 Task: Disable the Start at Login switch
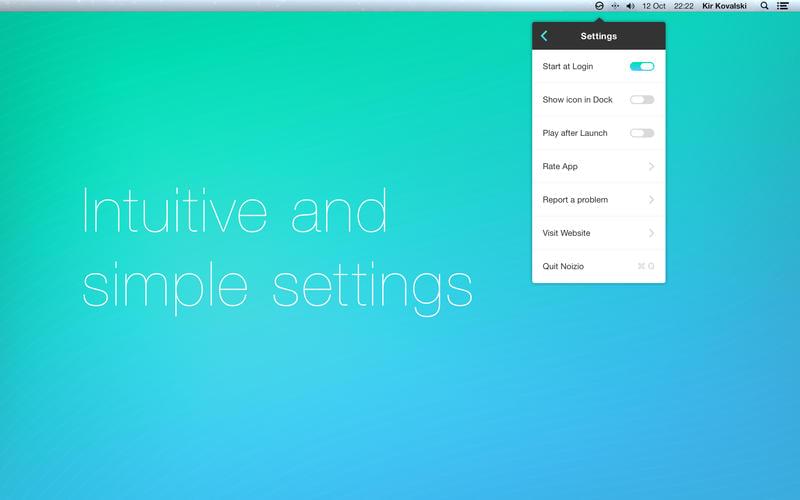coord(642,66)
